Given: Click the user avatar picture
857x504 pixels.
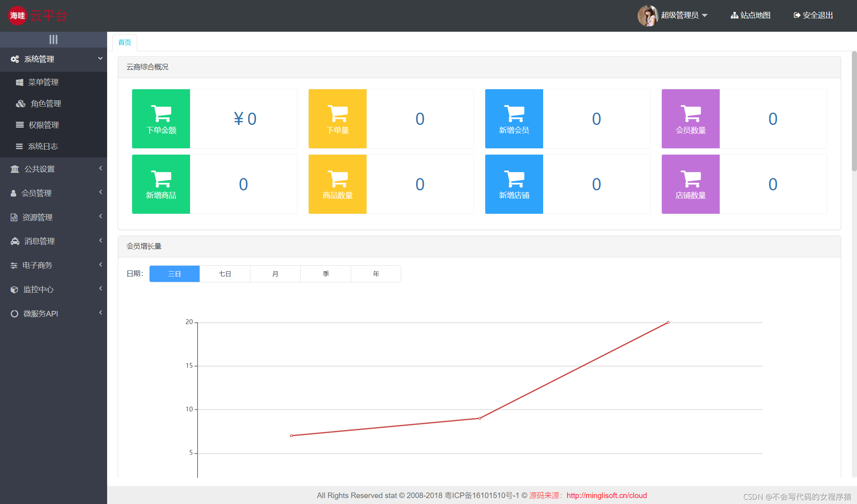Looking at the screenshot, I should point(647,15).
